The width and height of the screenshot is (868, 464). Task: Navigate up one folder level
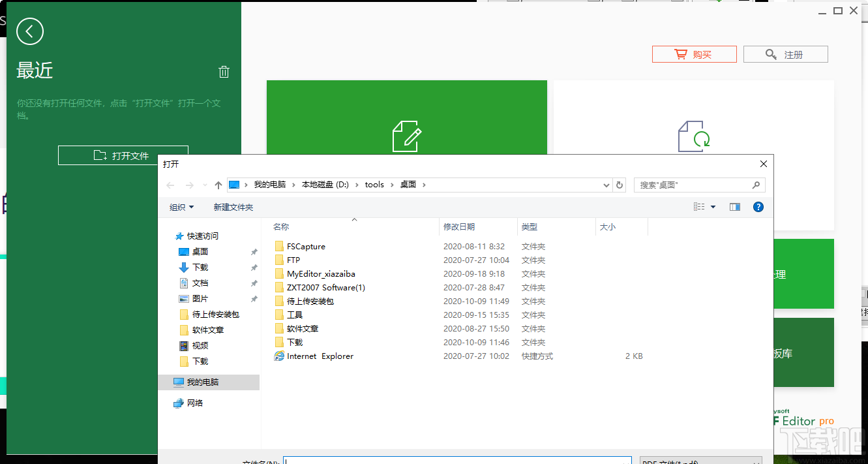click(x=218, y=185)
